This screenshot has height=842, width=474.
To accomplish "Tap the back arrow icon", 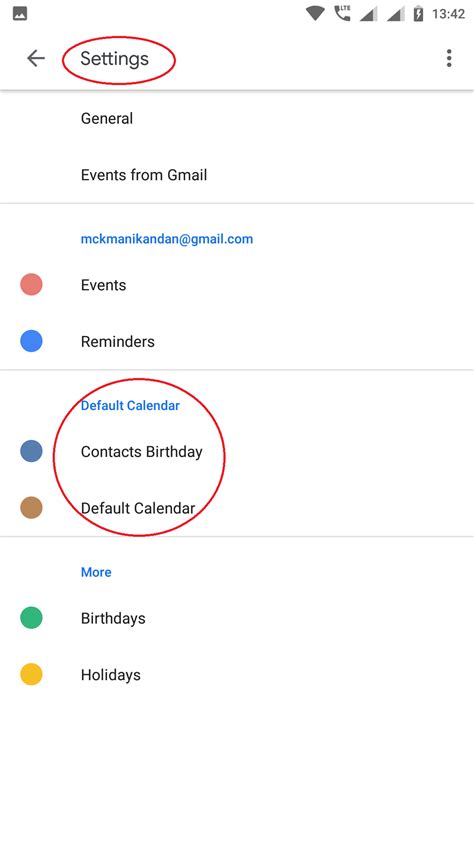I will 36,58.
